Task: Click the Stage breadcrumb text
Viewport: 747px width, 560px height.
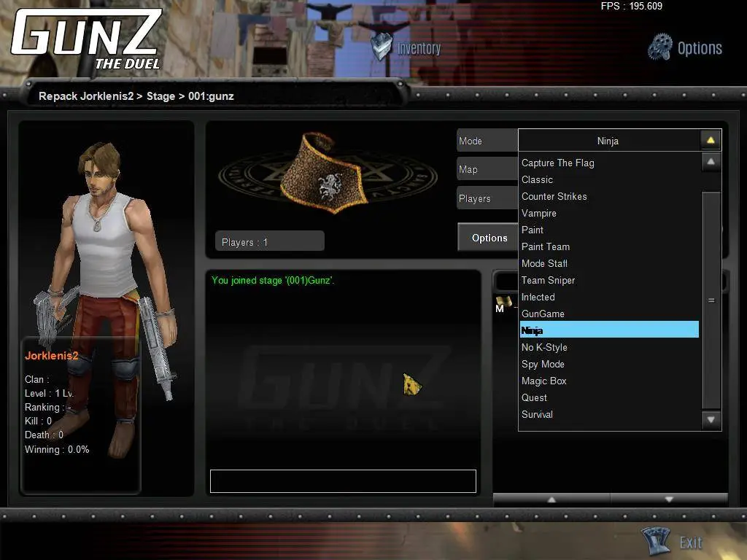Action: point(160,96)
